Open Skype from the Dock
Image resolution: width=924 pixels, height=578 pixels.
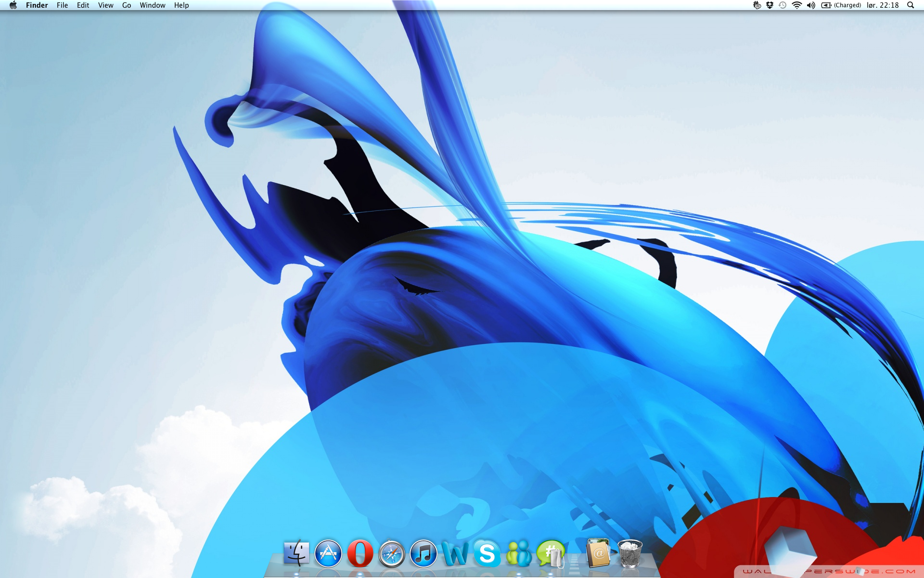(x=487, y=553)
